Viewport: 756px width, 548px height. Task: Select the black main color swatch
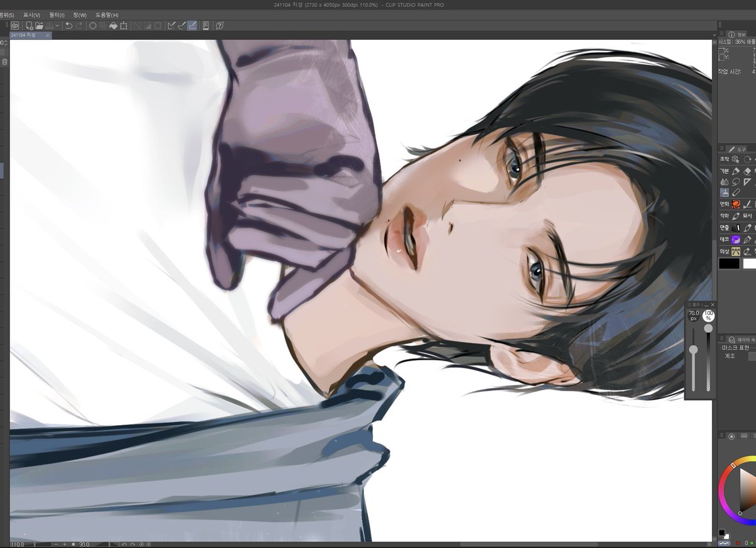tap(729, 263)
